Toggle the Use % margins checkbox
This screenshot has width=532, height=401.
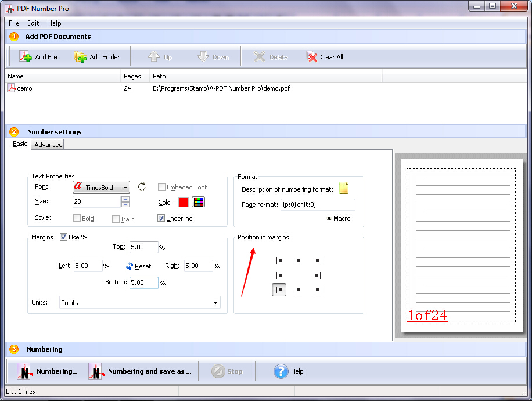pos(63,237)
